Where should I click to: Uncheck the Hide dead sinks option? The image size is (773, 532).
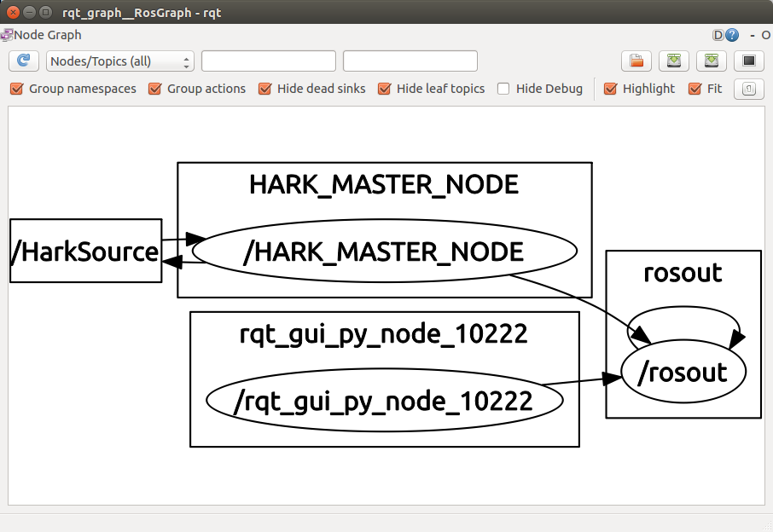point(265,89)
